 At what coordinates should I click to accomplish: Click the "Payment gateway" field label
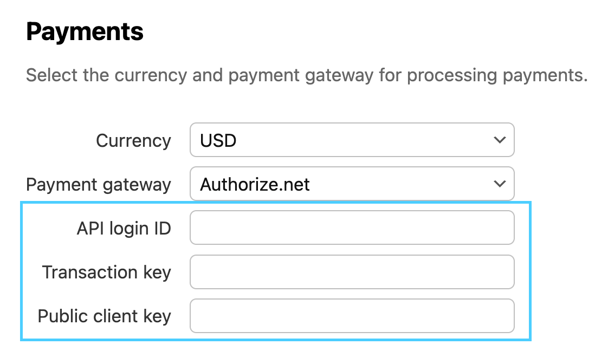pos(99,185)
